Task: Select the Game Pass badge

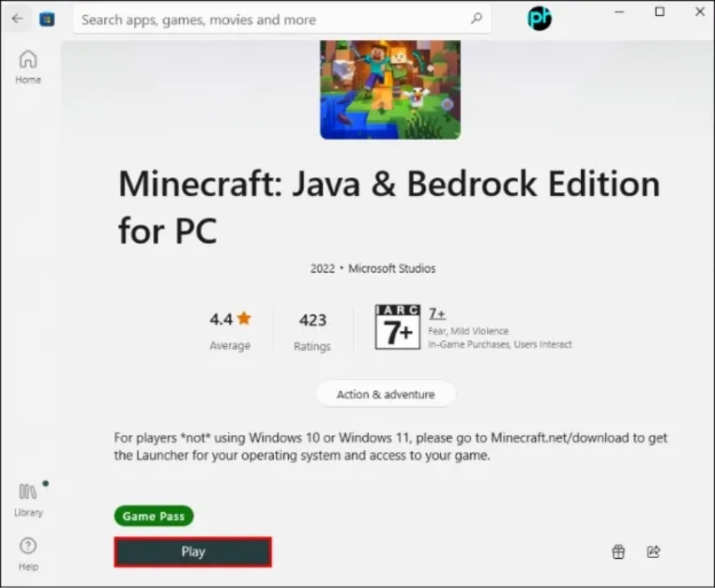Action: tap(154, 516)
